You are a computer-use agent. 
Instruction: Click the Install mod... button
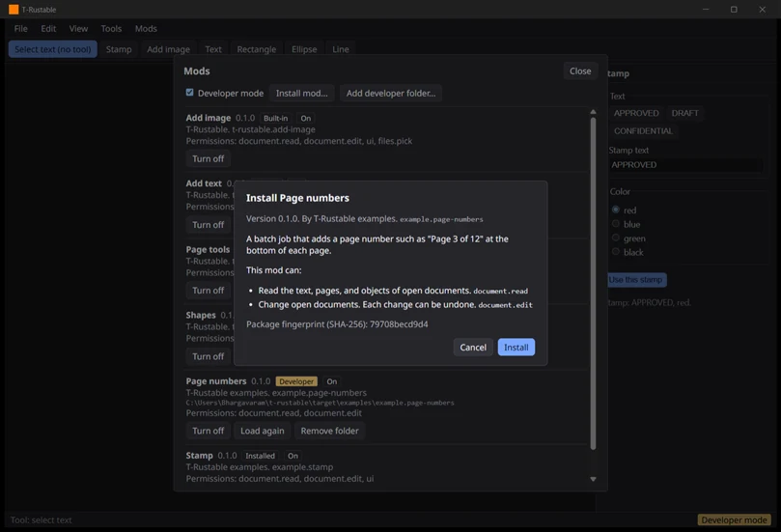click(302, 93)
